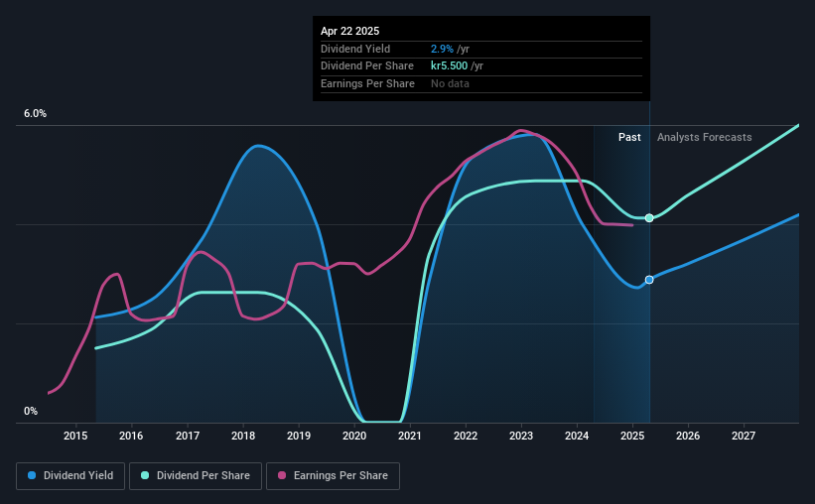Click the 6.0% y-axis label
This screenshot has width=815, height=504.
point(36,114)
